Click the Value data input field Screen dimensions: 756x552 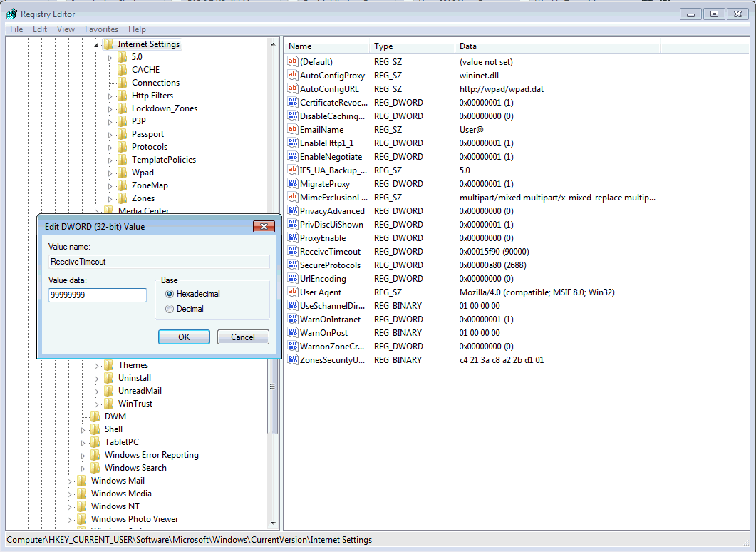(98, 295)
